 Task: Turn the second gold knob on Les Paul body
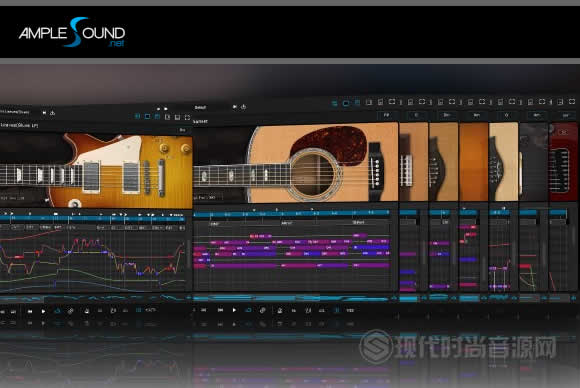pyautogui.click(x=186, y=148)
